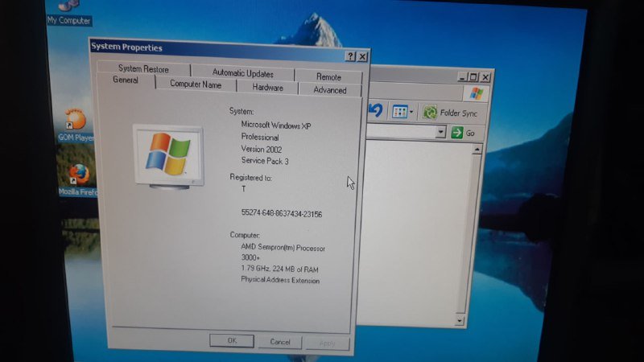Close the System Properties dialog
Viewport: 644px width, 362px height.
[x=362, y=56]
